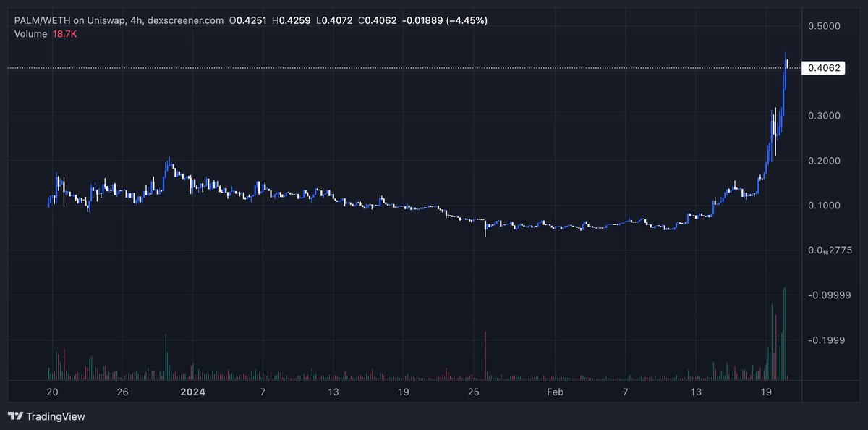
Task: Click the TradingView logo icon
Action: point(14,416)
